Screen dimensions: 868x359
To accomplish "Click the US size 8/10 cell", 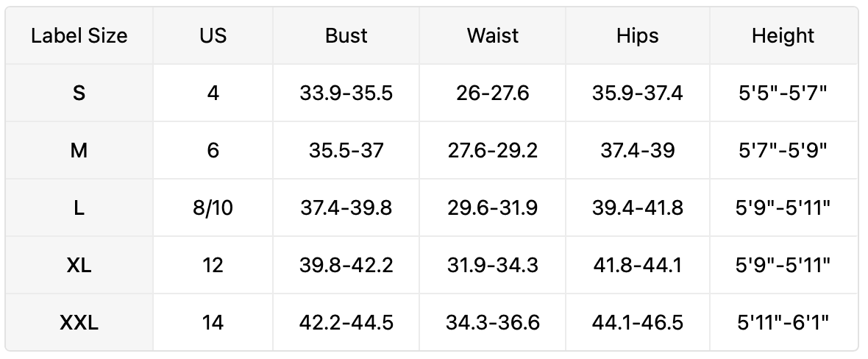I will coord(213,208).
